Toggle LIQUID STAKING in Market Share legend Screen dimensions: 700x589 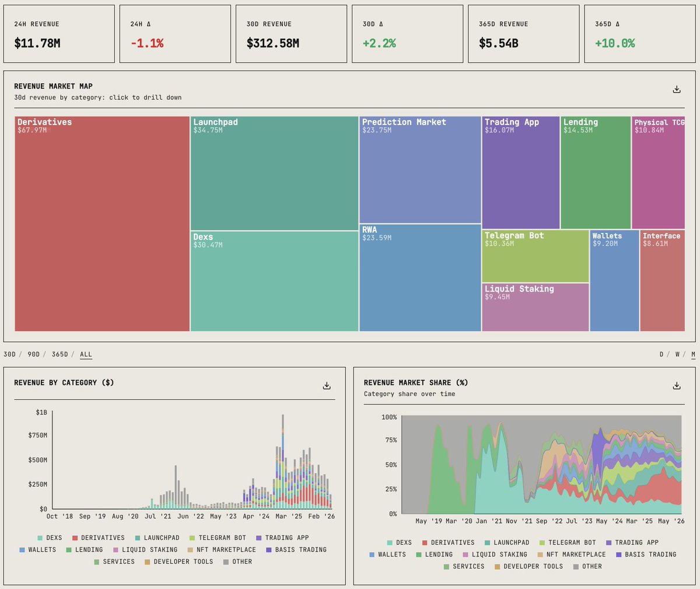coord(495,554)
